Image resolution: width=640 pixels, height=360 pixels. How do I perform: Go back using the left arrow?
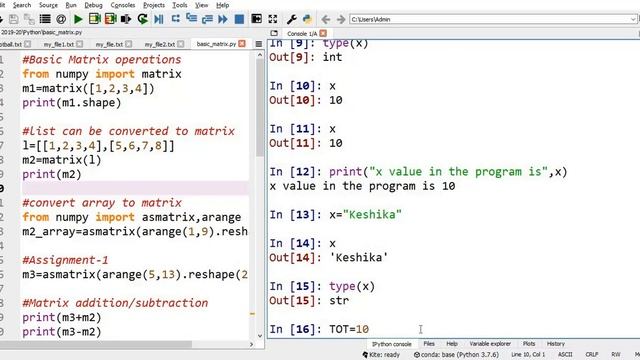click(326, 19)
